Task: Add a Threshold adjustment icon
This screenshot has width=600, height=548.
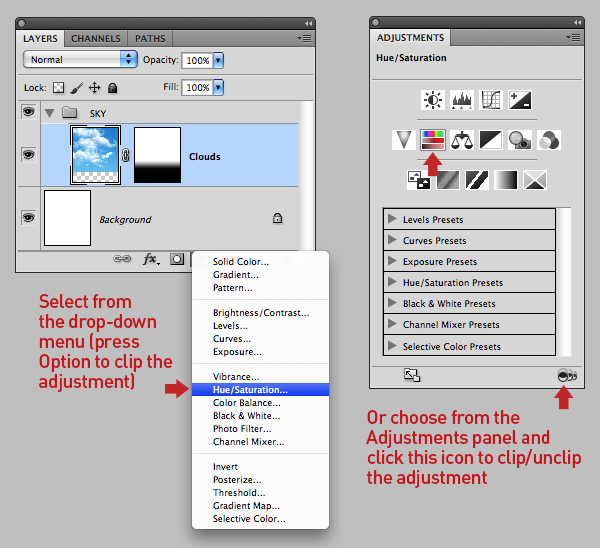Action: click(x=477, y=180)
